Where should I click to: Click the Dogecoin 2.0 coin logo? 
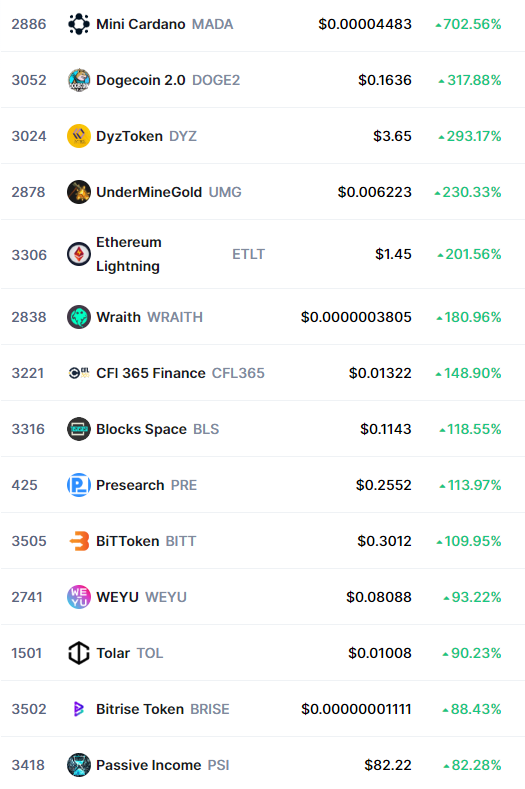click(79, 80)
